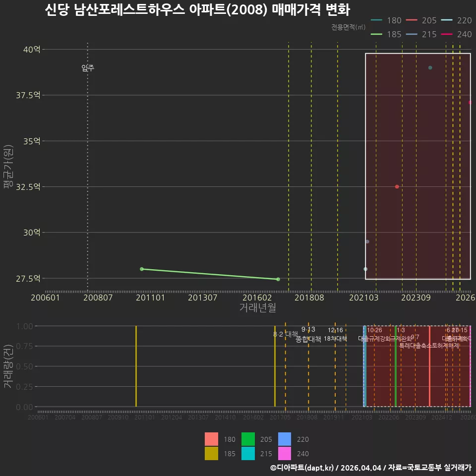Click the green volume bar near 202206
Screen dimensions: 476x476
click(396, 366)
